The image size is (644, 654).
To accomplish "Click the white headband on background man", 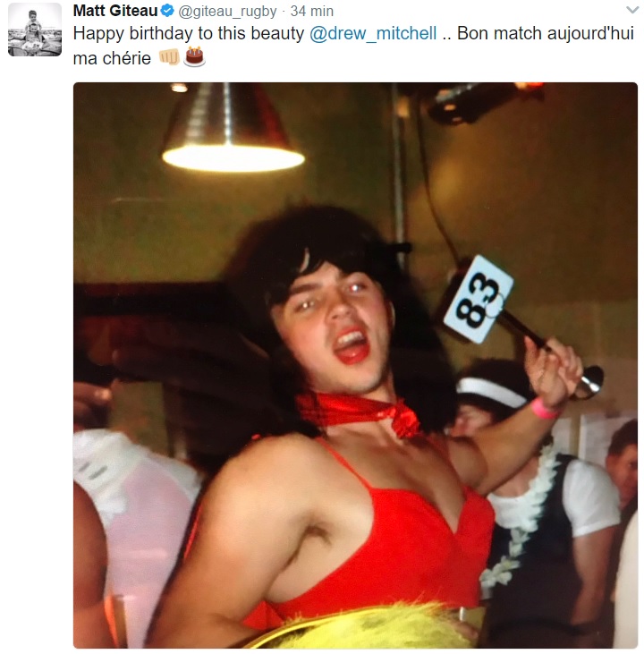I will pos(491,392).
